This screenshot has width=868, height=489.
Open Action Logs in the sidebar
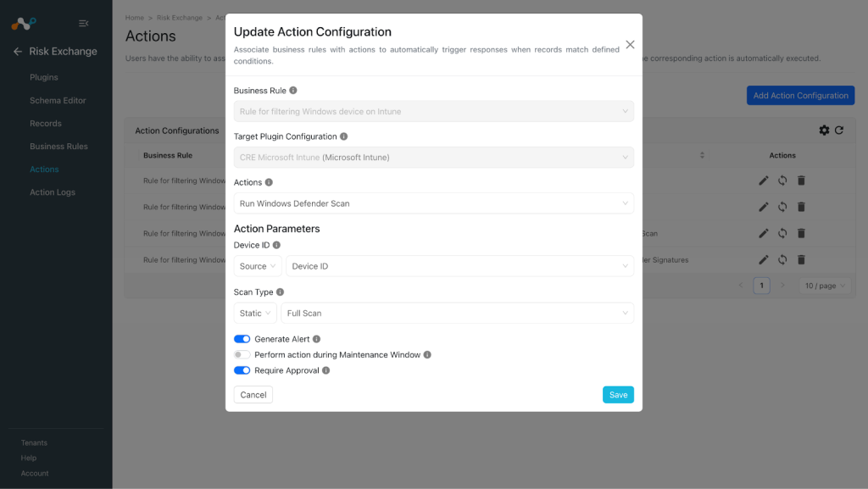point(53,192)
